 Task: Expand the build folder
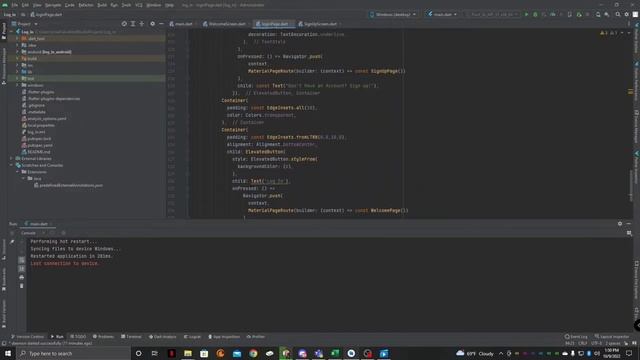point(18,58)
